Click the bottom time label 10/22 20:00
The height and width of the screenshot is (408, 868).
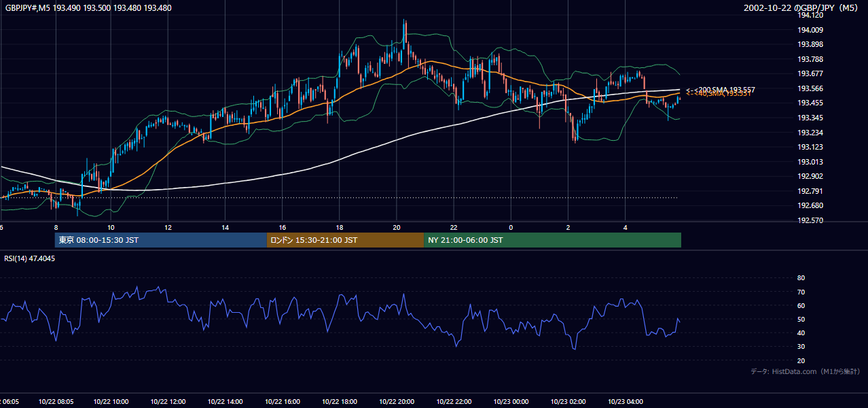[x=397, y=402]
